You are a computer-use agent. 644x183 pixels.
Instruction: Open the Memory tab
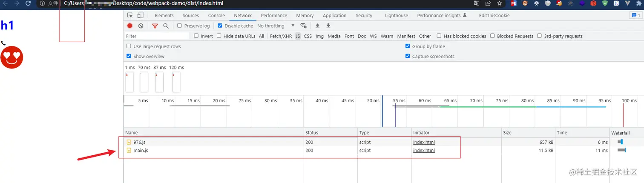point(305,16)
